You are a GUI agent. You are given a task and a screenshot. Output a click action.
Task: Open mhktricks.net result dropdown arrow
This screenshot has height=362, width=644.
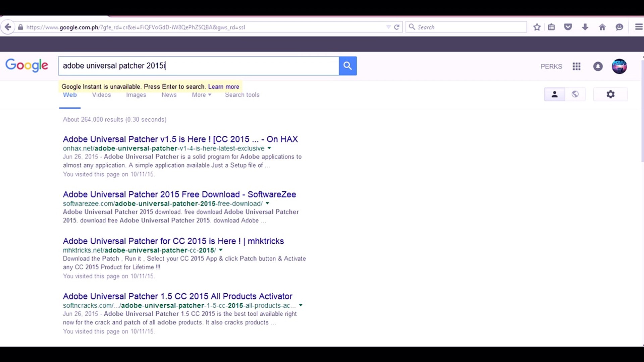tap(221, 250)
